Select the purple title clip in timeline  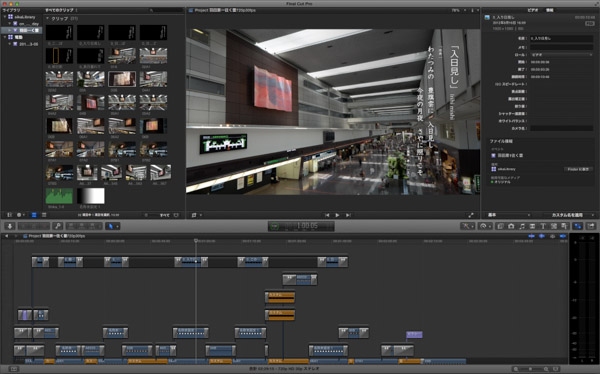(414, 335)
